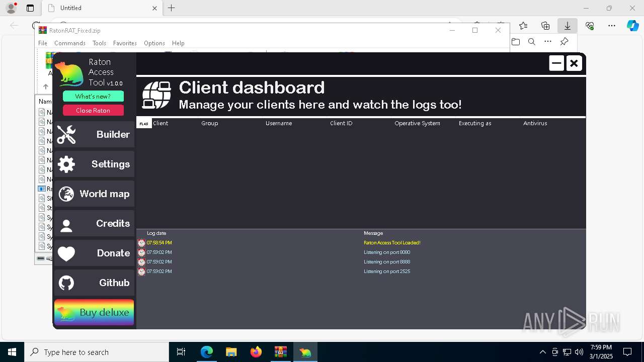Switch to WinRAR on the taskbar
This screenshot has height=362, width=644.
[x=281, y=352]
